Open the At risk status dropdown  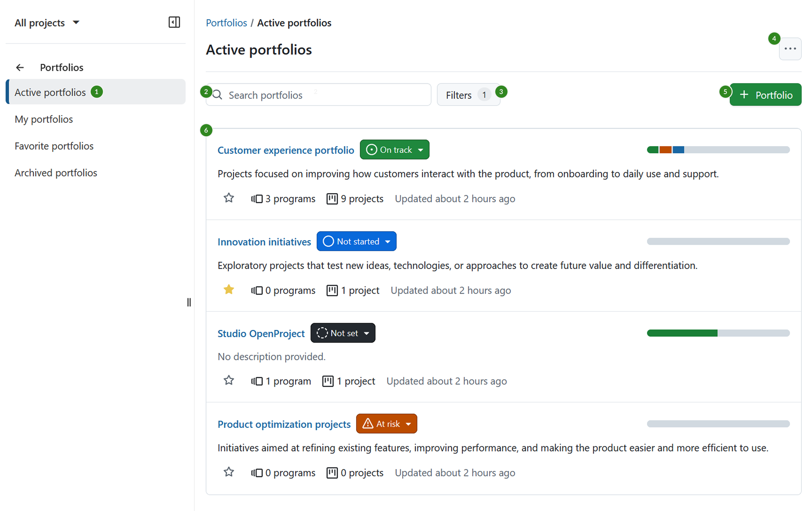(x=386, y=423)
